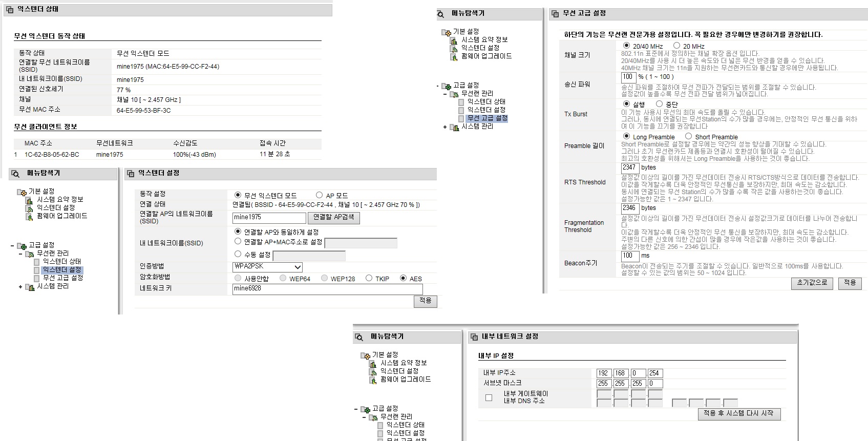The height and width of the screenshot is (441, 868).
Task: Open the highlighted 익스텐더 설정 tree item
Action: pos(62,270)
